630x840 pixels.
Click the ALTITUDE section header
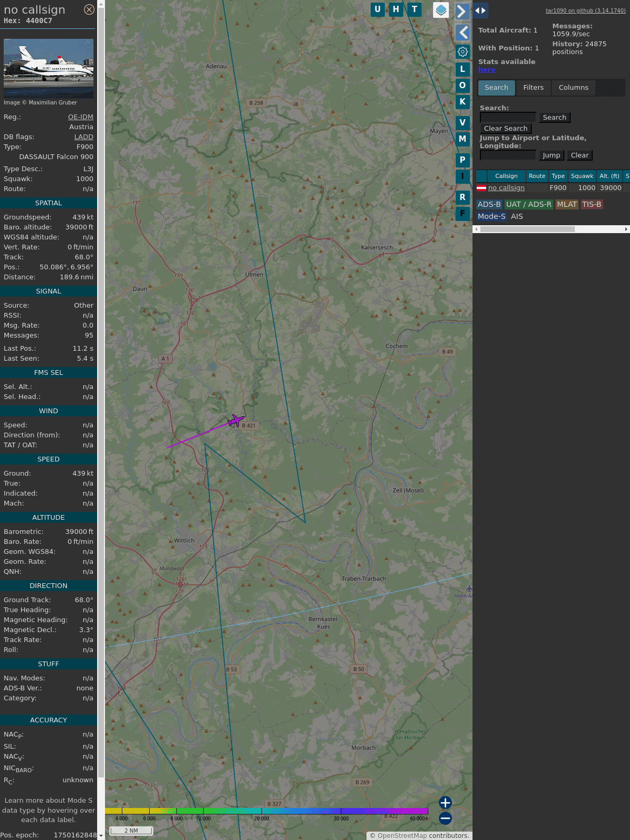[x=48, y=518]
